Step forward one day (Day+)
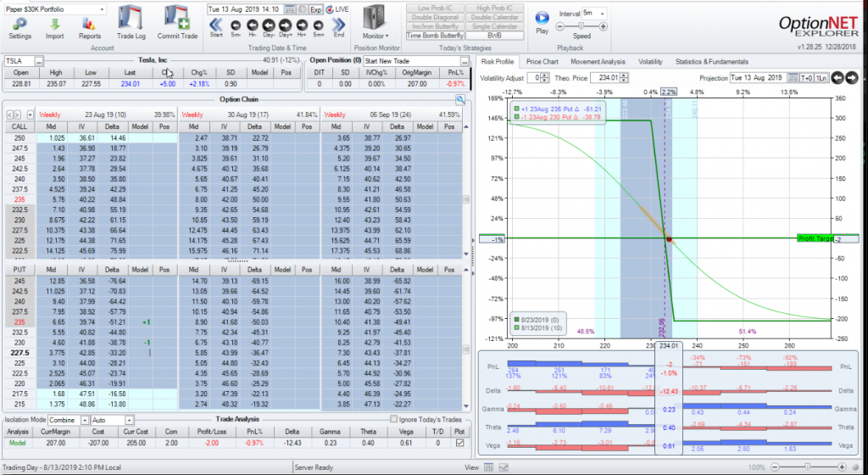This screenshot has width=868, height=475. tap(285, 25)
